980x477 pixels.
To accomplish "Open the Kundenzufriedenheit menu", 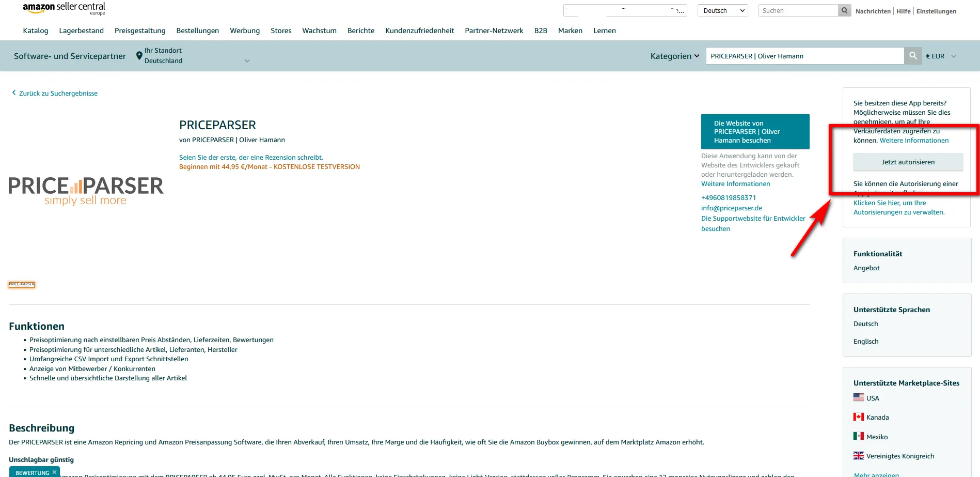I will tap(420, 30).
